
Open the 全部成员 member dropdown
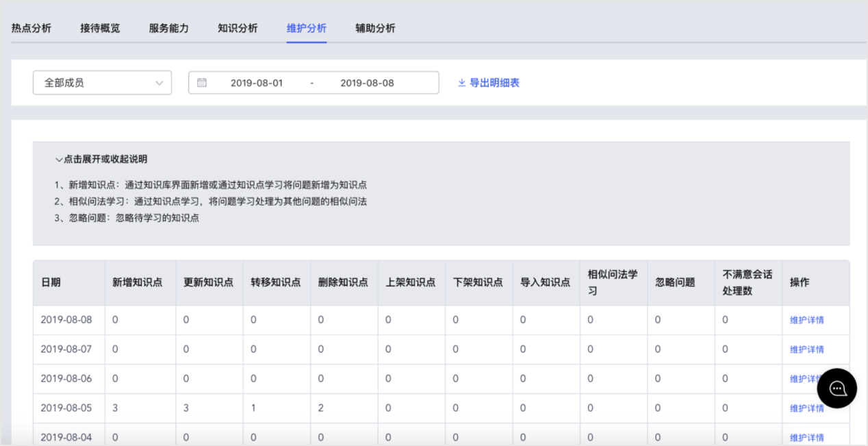point(102,83)
